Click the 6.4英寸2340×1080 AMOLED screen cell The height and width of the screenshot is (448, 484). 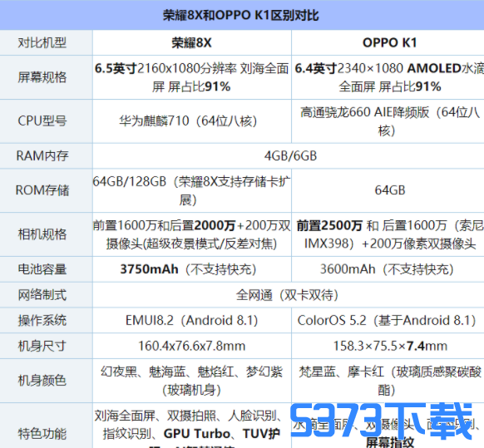click(389, 77)
